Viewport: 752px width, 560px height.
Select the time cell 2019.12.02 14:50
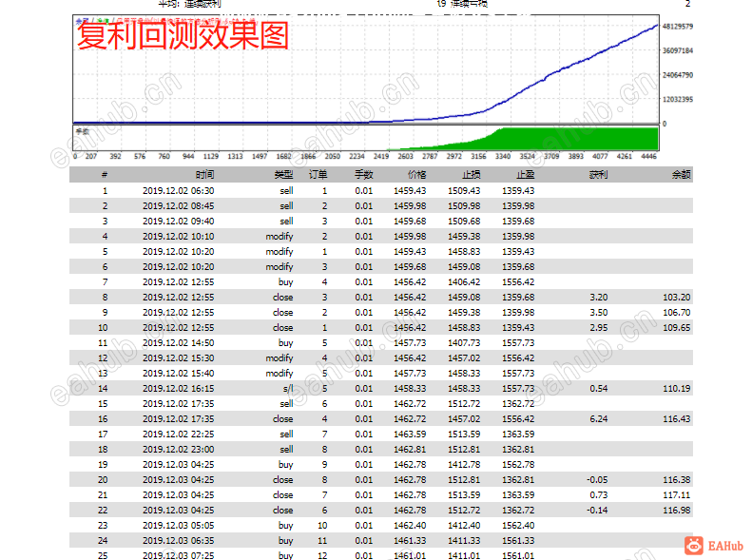179,343
